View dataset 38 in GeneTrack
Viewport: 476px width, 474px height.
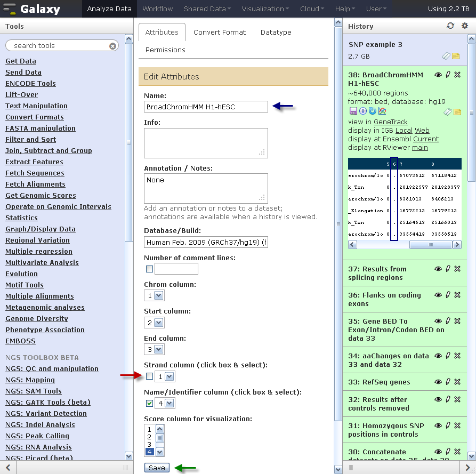click(x=390, y=122)
